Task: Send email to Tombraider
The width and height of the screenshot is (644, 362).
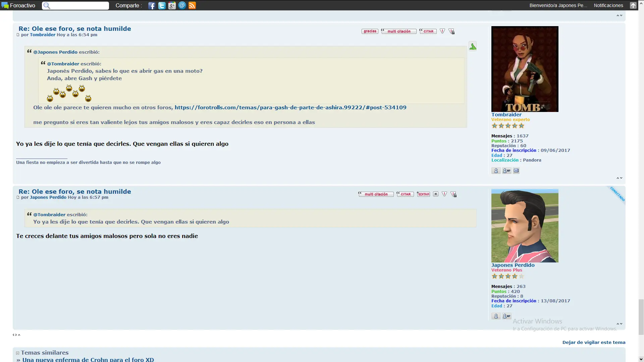Action: 516,171
